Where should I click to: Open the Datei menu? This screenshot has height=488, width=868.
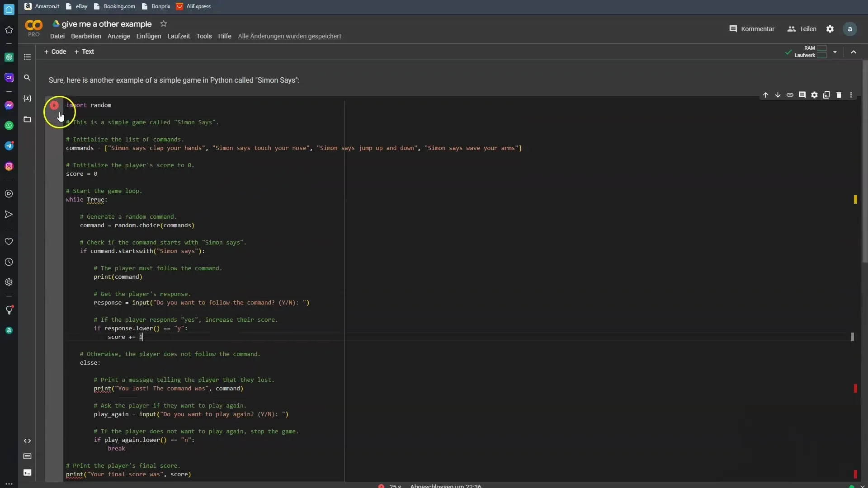(57, 36)
